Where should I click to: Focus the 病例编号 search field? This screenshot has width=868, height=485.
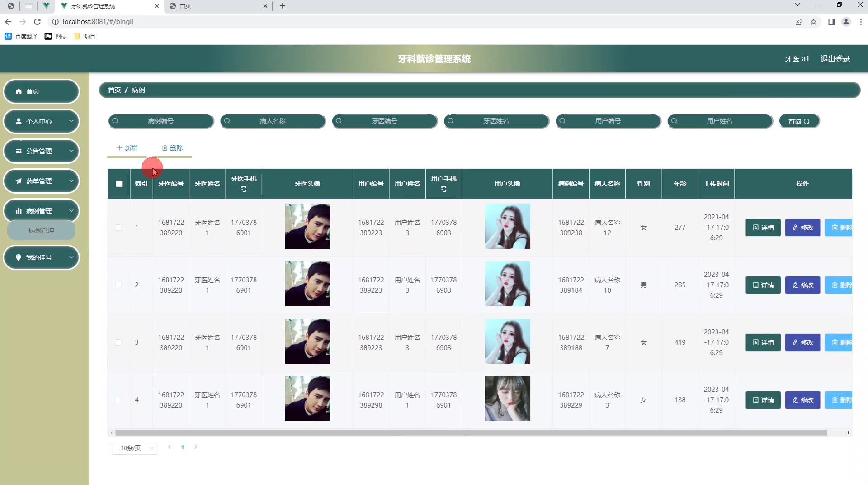click(x=161, y=121)
